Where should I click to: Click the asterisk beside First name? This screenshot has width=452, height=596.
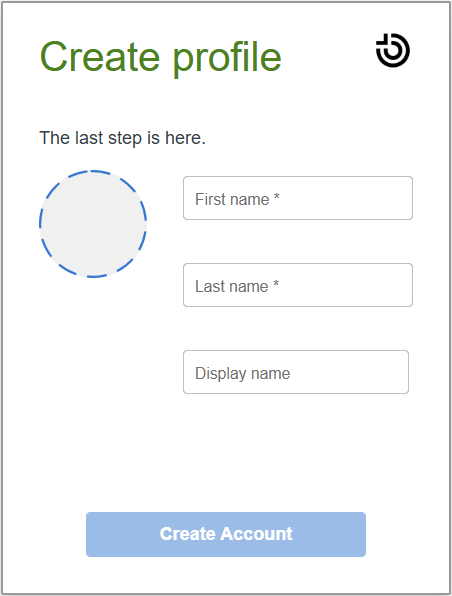point(277,197)
